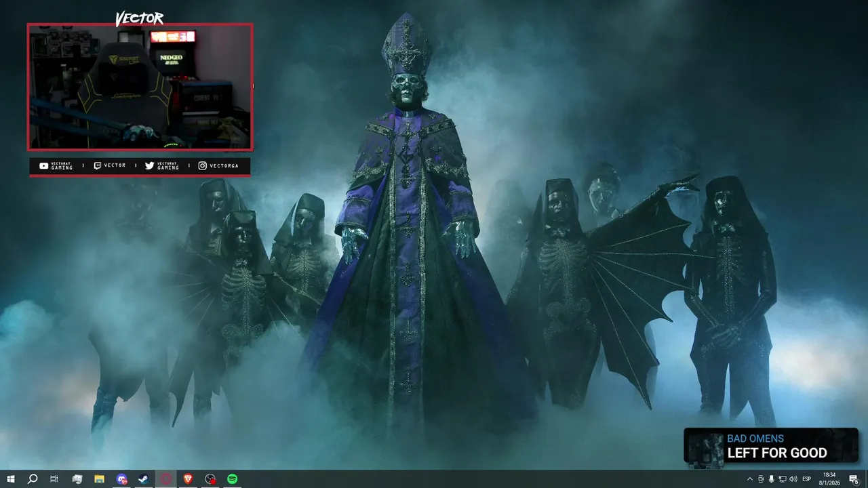The width and height of the screenshot is (868, 488).
Task: Click the 'LEFT FOR GOOD' song title
Action: coord(777,453)
